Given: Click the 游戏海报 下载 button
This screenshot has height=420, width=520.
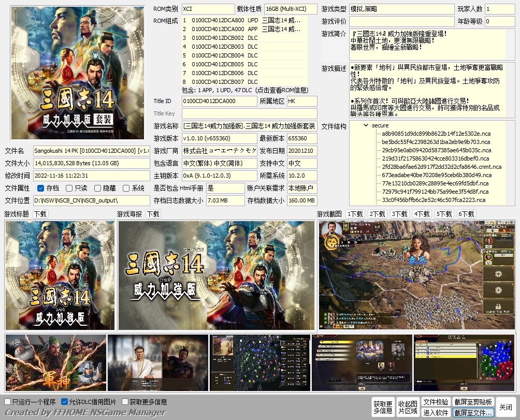Looking at the screenshot, I should pos(153,214).
